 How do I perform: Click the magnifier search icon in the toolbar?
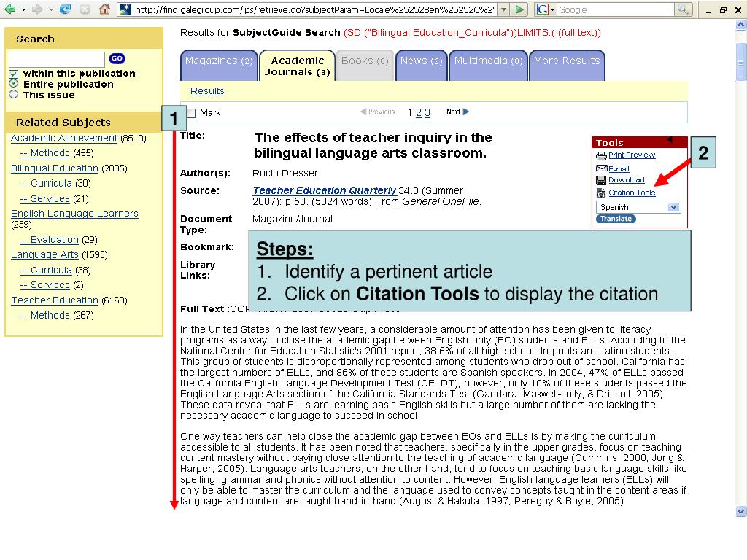[683, 9]
